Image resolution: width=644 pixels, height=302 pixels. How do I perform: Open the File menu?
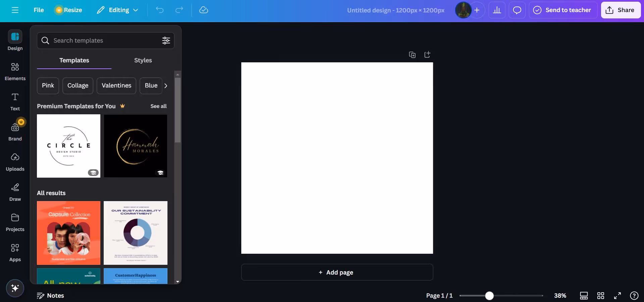pos(38,10)
